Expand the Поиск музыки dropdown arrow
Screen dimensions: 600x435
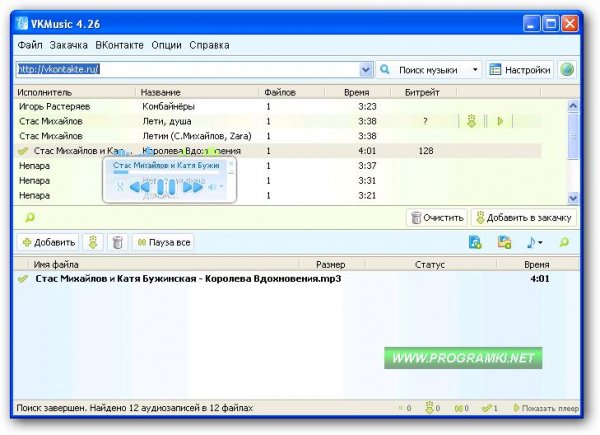click(475, 70)
